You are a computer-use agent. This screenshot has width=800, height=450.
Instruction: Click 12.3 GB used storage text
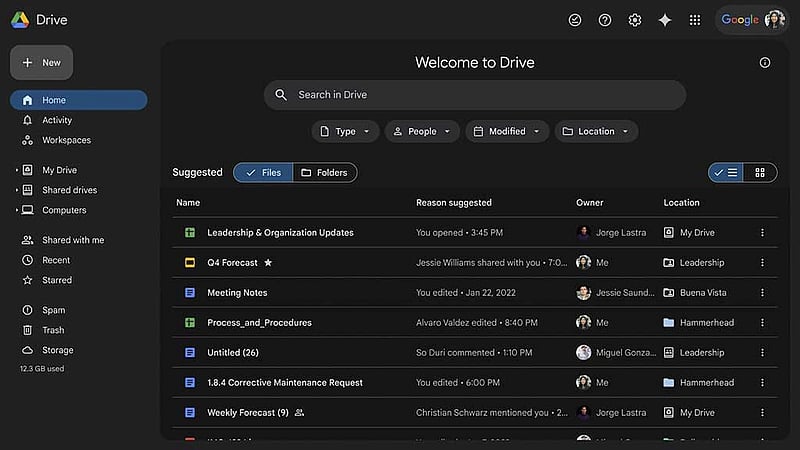tap(42, 369)
